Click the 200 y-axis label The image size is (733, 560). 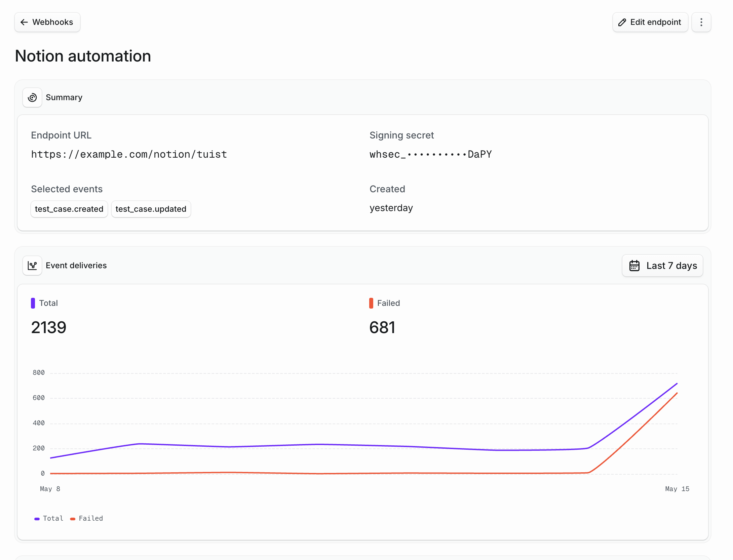coord(39,448)
